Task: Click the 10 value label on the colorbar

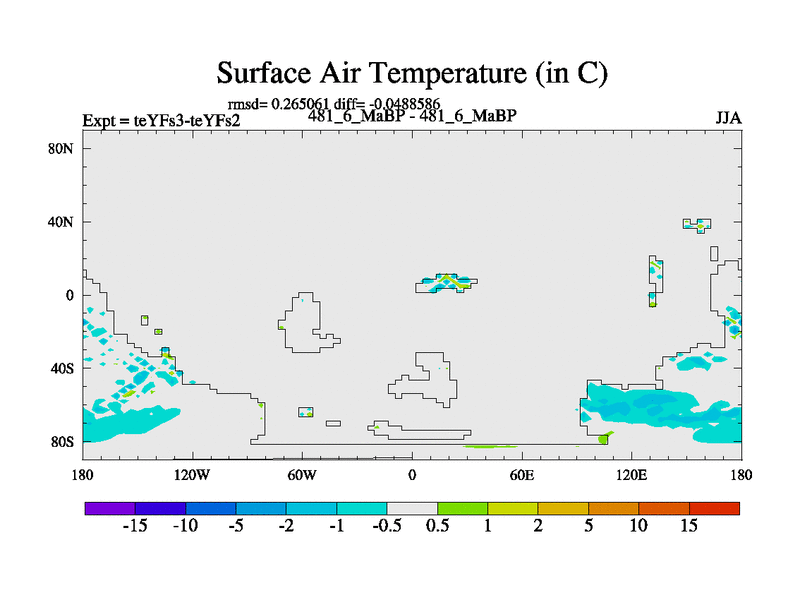Action: [638, 528]
